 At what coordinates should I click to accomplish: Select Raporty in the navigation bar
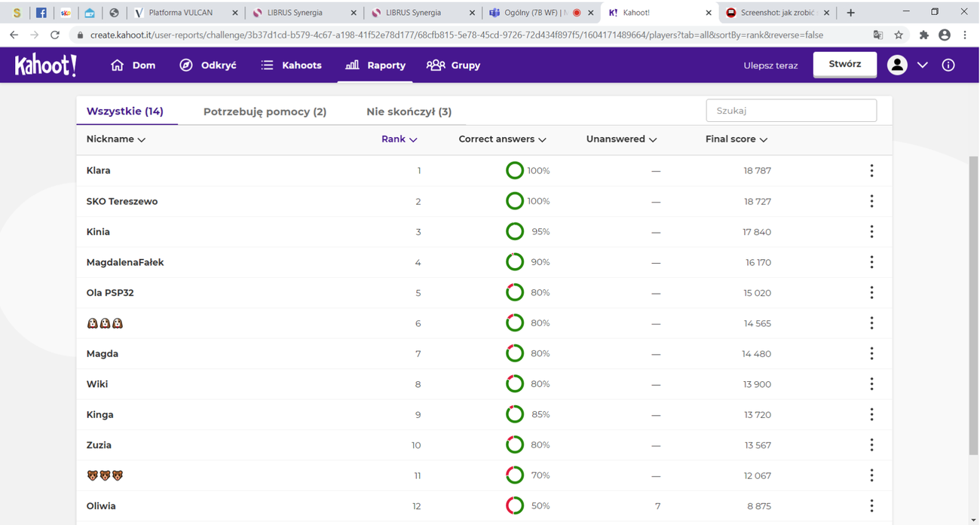(375, 66)
